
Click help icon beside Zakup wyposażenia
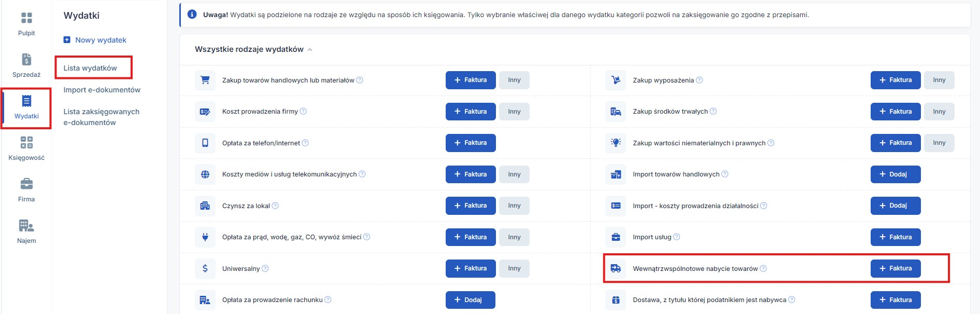click(x=699, y=80)
